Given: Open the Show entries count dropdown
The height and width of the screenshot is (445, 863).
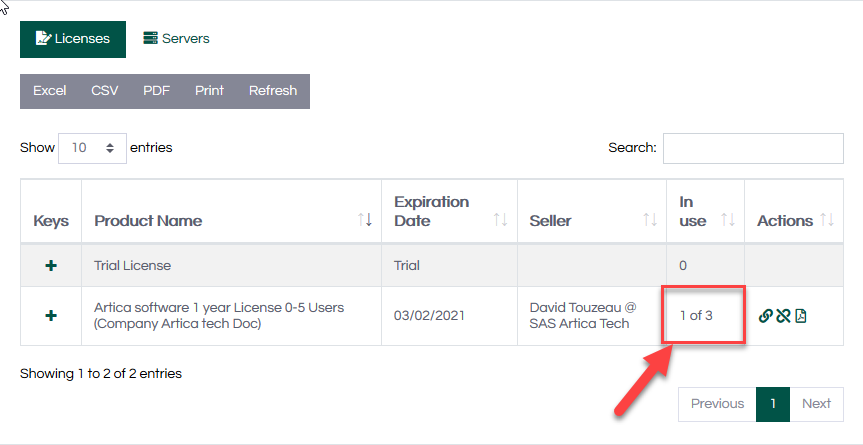Looking at the screenshot, I should (92, 148).
